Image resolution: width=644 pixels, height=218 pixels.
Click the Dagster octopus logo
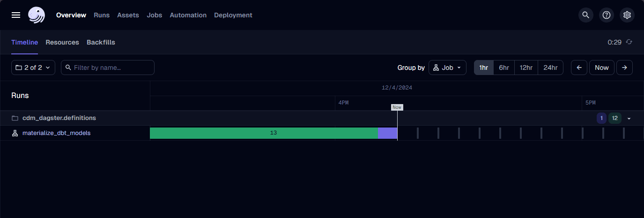37,15
